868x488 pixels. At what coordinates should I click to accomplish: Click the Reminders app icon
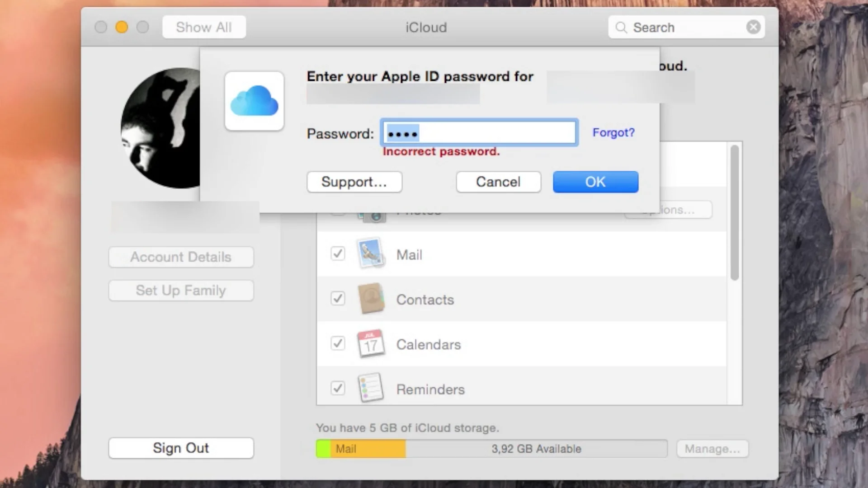coord(371,387)
